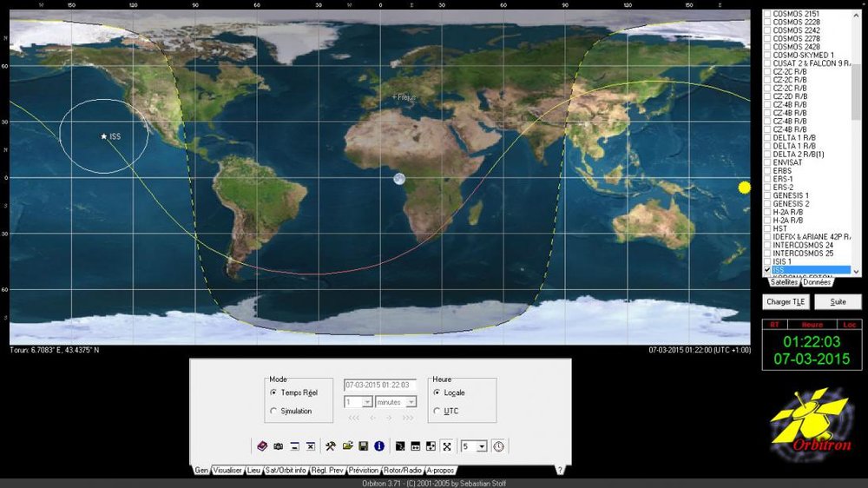Open the A-propos tab
Screen dimensions: 868x488
click(441, 471)
